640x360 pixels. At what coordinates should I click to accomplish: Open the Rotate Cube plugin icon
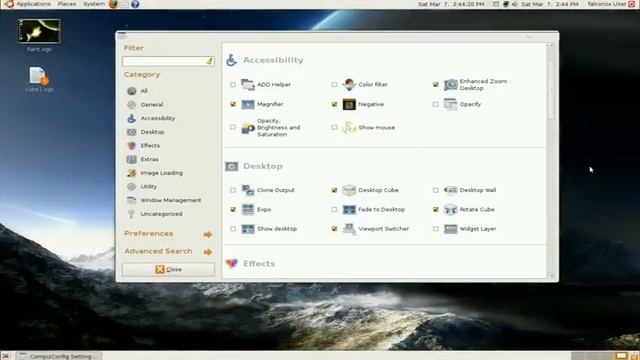(451, 209)
